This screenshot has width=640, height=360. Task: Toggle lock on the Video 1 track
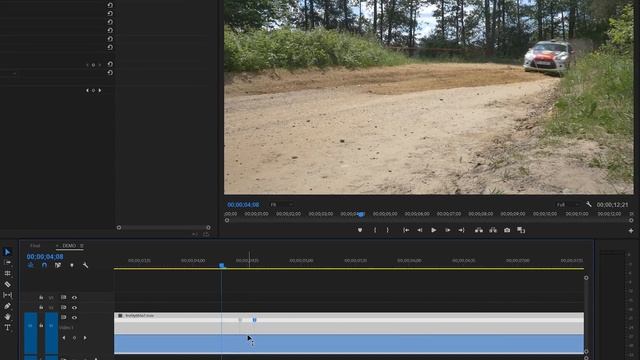[x=41, y=326]
